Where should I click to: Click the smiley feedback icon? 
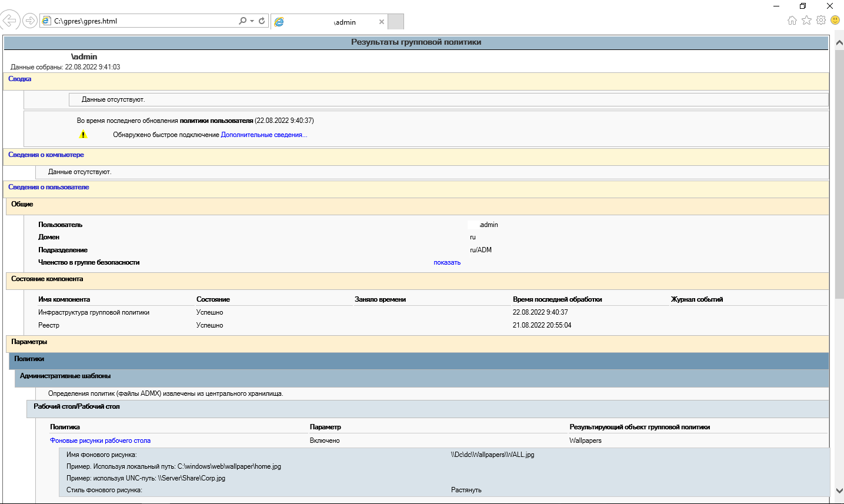coord(835,20)
